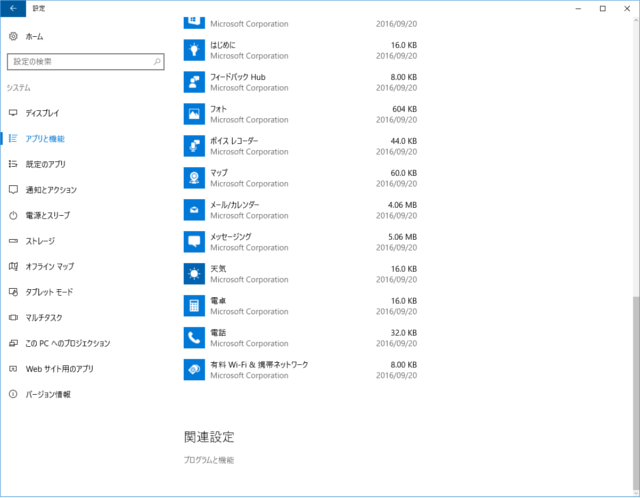Viewport: 640px width, 498px height.
Task: Select the 天気 app name
Action: (x=218, y=269)
